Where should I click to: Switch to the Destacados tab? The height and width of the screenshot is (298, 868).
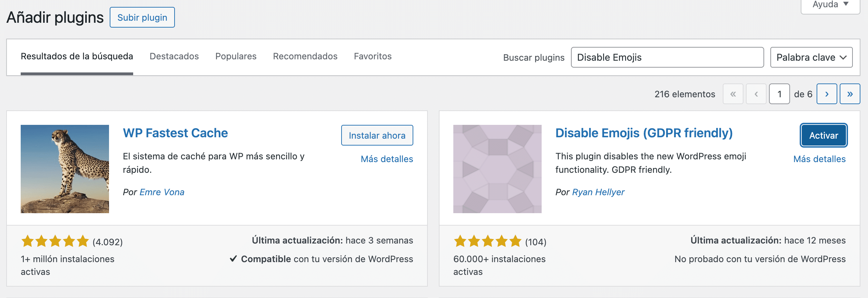[174, 56]
